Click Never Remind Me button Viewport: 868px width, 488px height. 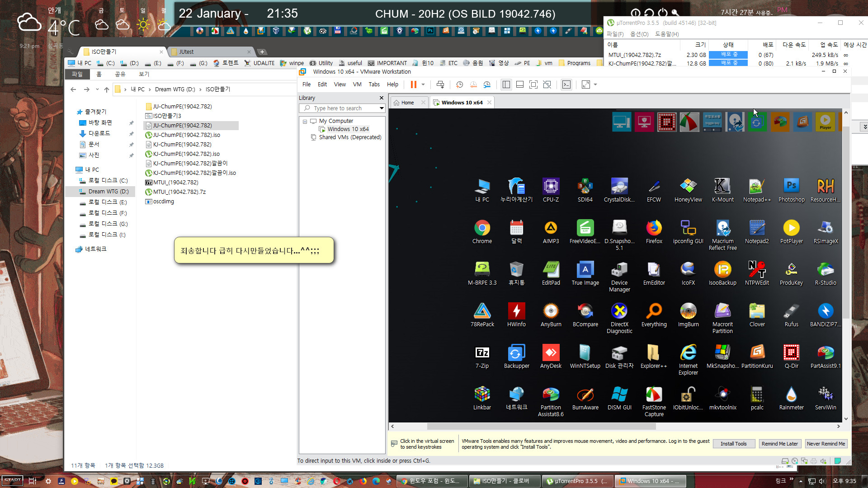(x=826, y=444)
